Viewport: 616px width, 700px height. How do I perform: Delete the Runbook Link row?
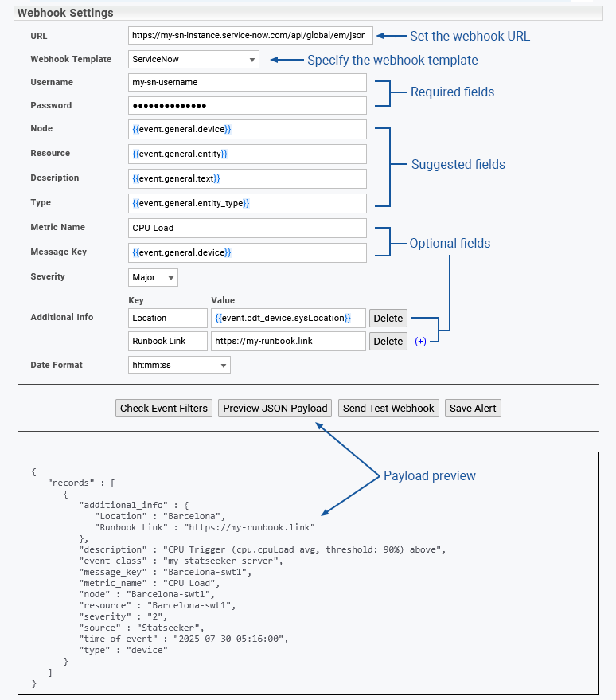click(x=388, y=342)
